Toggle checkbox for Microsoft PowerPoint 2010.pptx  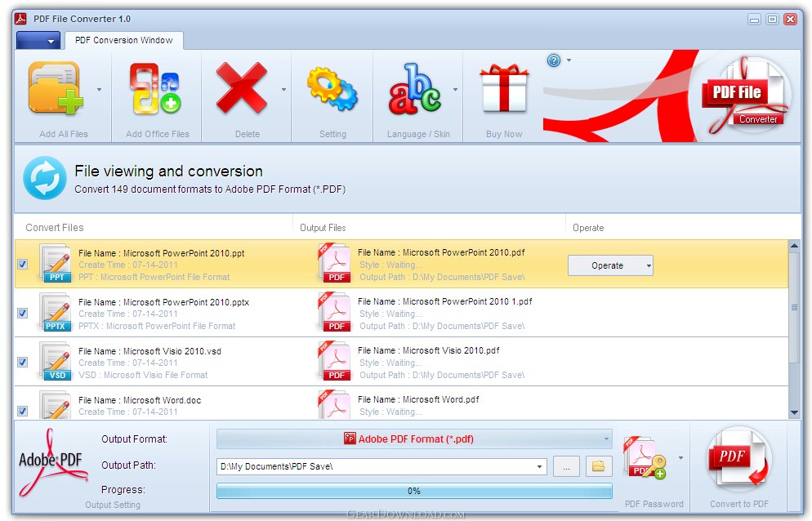[x=23, y=314]
